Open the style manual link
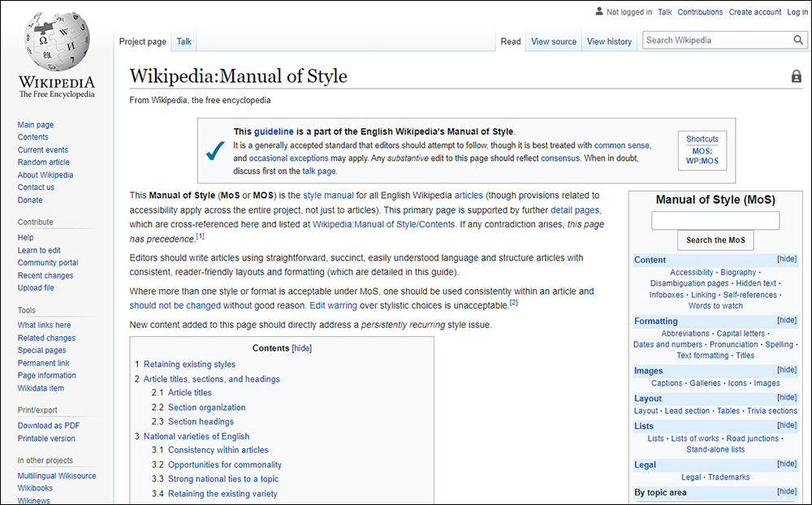The height and width of the screenshot is (505, 812). [328, 196]
